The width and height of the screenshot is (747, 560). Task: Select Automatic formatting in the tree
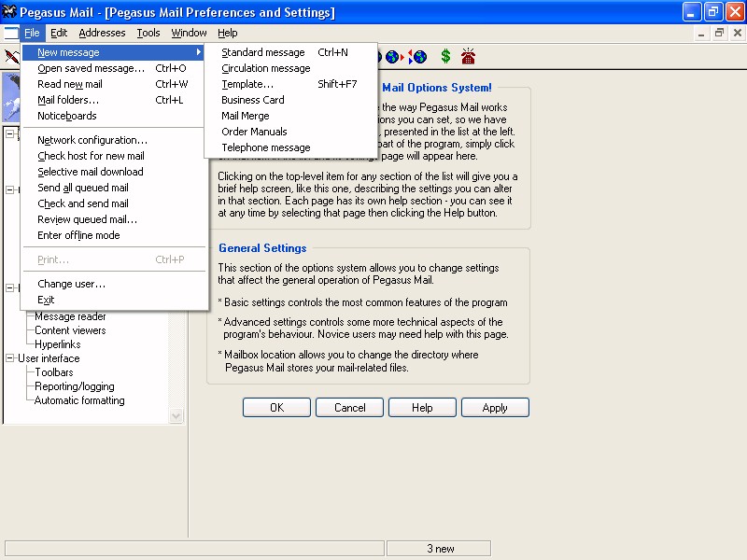79,400
